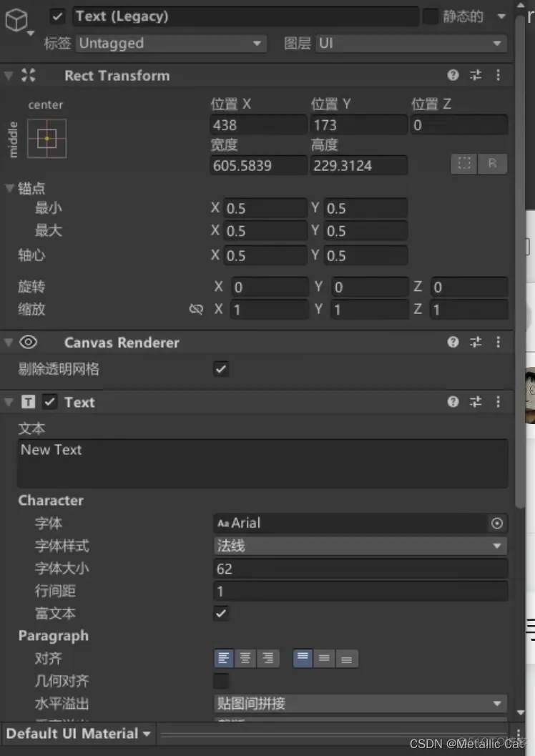Click the 最小 anchor X field
The image size is (535, 756).
point(265,209)
